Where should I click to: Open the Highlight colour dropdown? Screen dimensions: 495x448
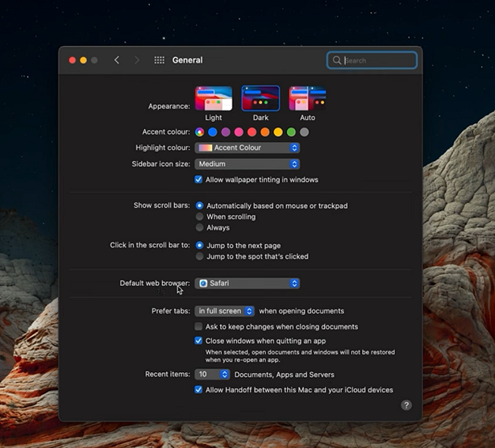(x=248, y=148)
